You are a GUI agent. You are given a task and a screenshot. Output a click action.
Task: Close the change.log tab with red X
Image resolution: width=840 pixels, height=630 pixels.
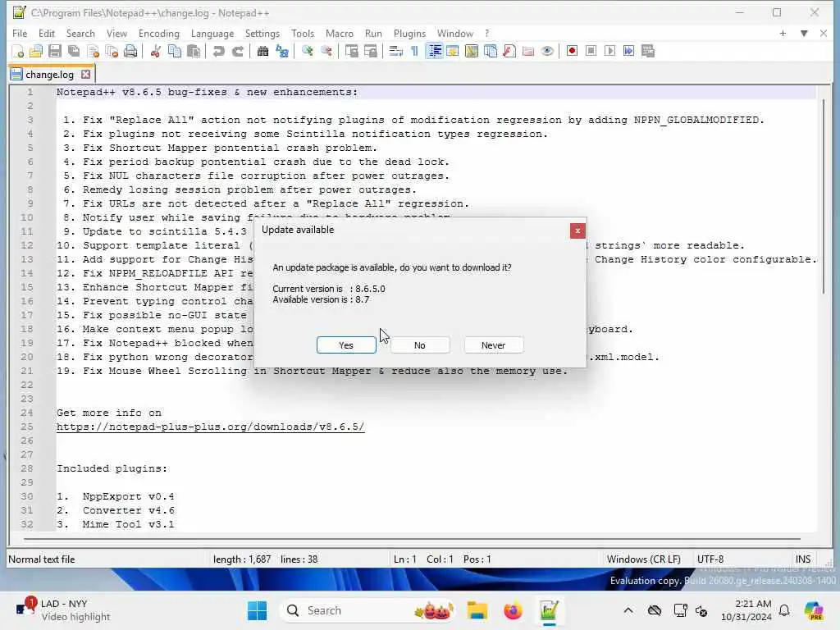[x=85, y=75]
